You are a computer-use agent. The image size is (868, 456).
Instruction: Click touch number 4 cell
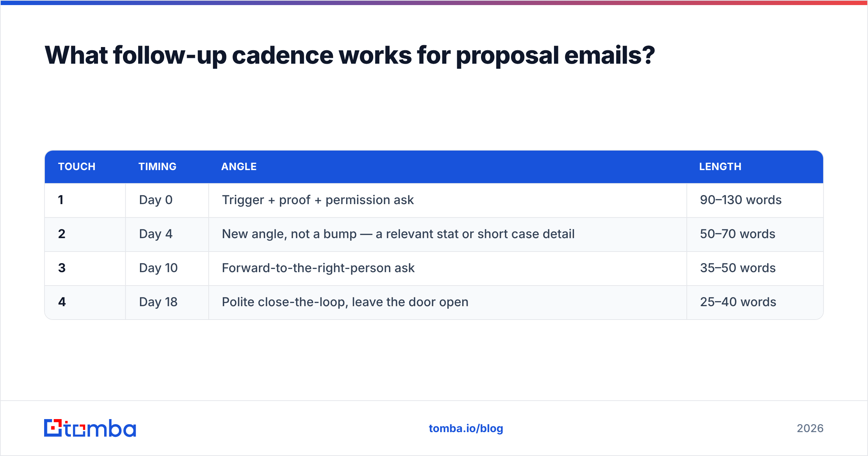click(85, 302)
